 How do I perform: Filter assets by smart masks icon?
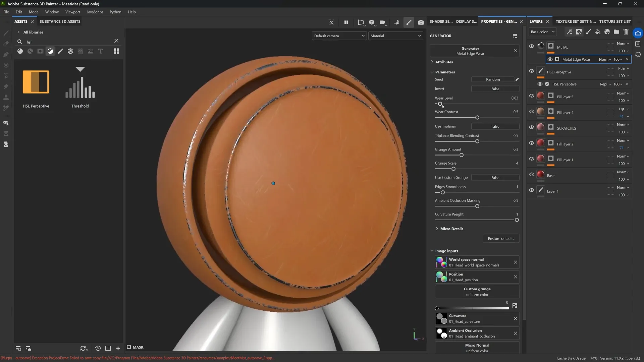click(x=40, y=51)
